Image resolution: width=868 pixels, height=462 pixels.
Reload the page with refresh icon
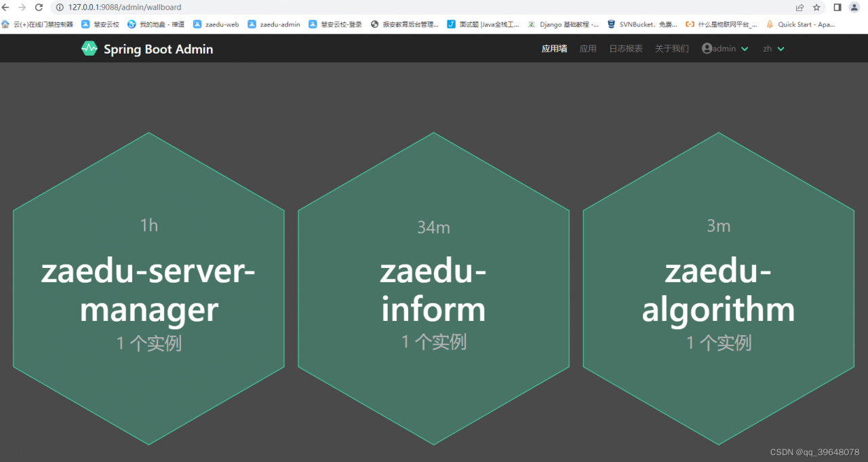[39, 7]
